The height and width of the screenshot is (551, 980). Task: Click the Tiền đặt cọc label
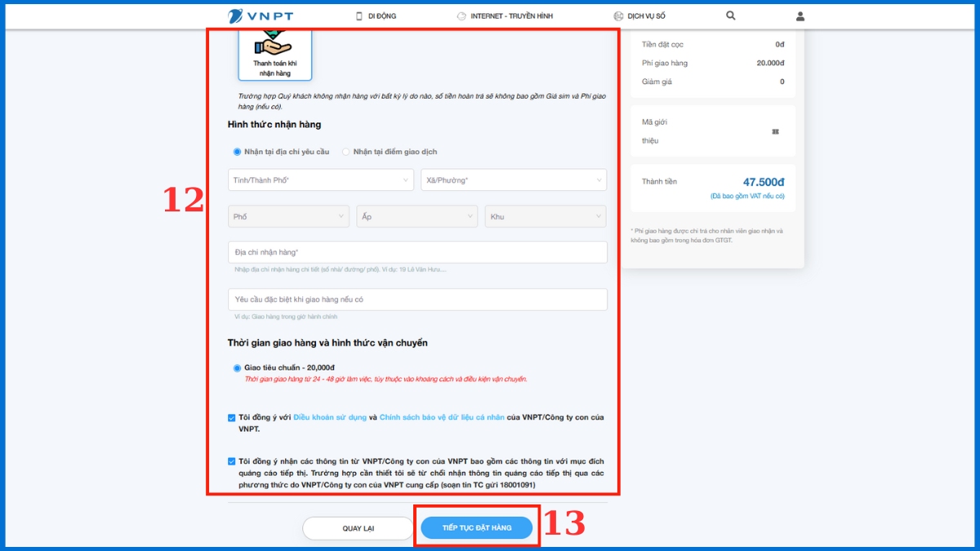click(661, 44)
